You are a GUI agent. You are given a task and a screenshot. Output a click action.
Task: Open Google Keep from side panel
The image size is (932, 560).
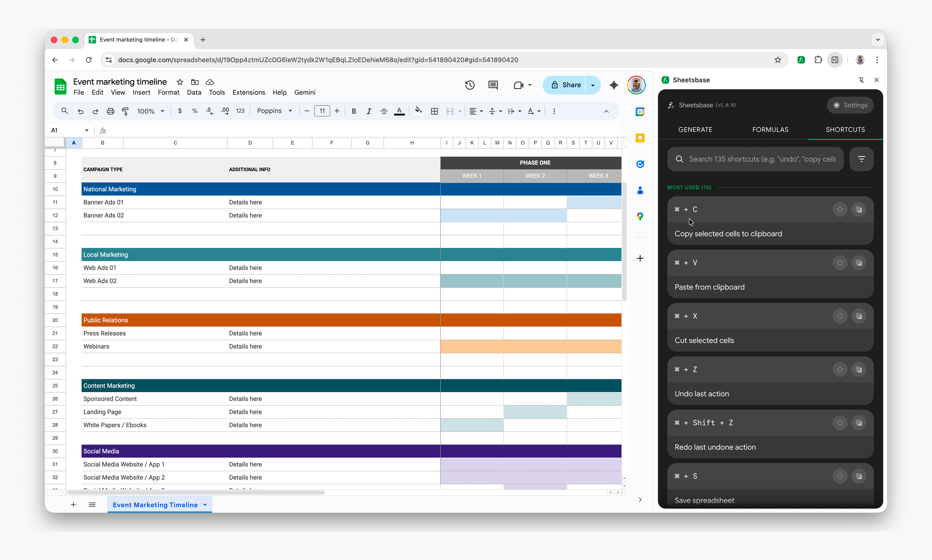pyautogui.click(x=639, y=138)
